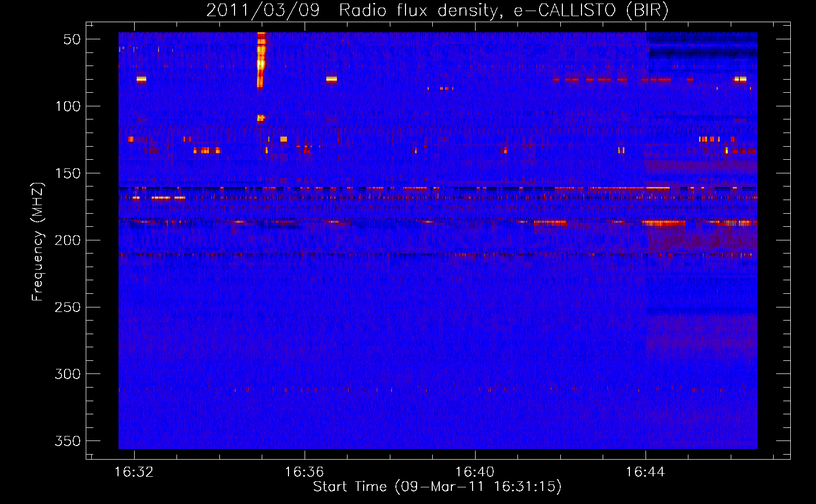Click the "Start Time (09-Mar-11 16:31:15)" label

click(437, 487)
